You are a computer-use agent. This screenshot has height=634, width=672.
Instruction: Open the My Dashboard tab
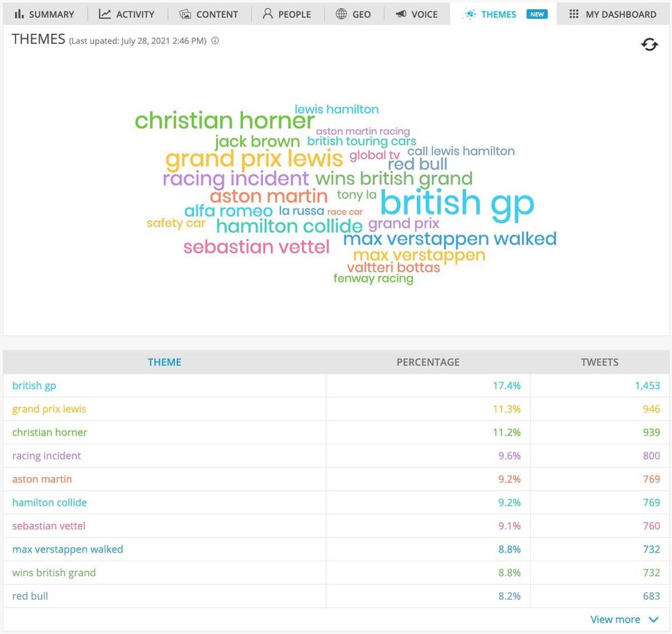coord(613,14)
